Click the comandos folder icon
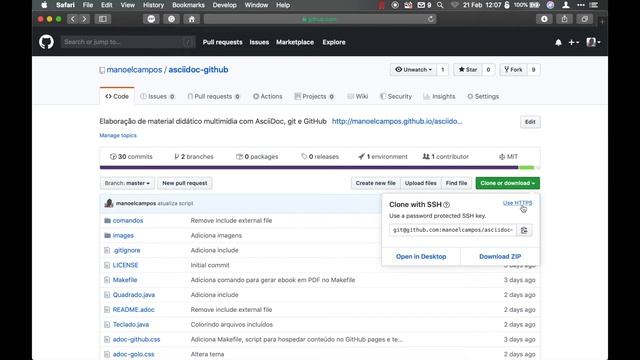Image resolution: width=640 pixels, height=360 pixels. pyautogui.click(x=107, y=220)
